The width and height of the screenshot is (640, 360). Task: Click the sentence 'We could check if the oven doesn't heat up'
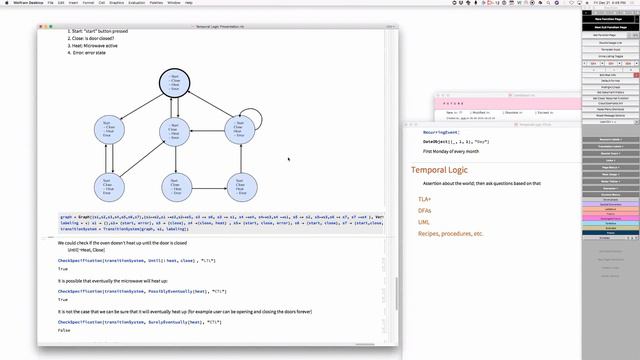pos(122,243)
